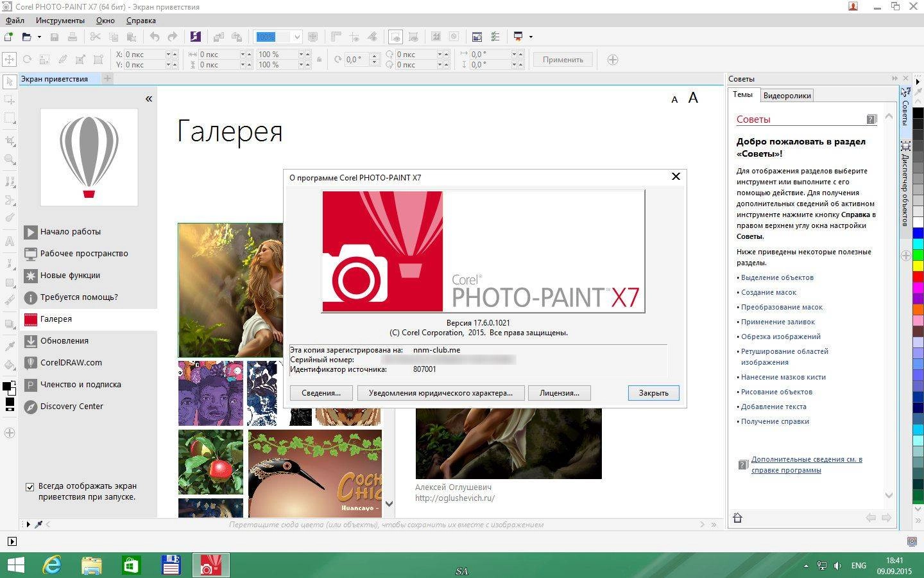The width and height of the screenshot is (924, 578).
Task: Click the Применить button on the property bar
Action: click(563, 60)
